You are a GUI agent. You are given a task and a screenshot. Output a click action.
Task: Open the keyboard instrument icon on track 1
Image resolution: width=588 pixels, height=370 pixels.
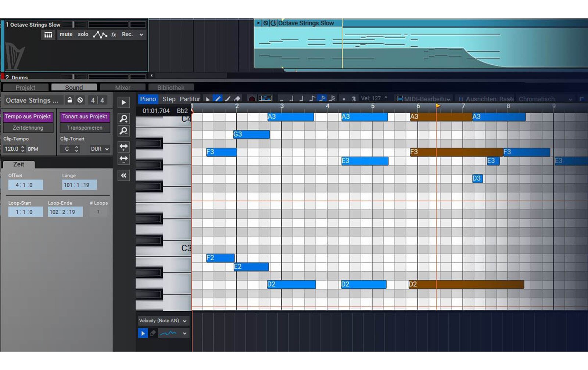[48, 35]
